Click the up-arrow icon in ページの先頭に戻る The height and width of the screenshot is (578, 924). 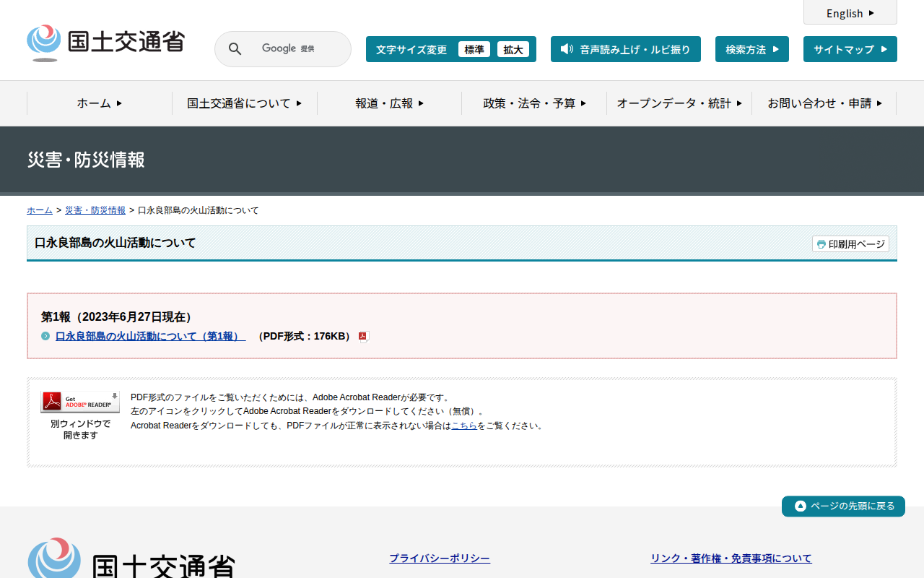click(x=800, y=506)
